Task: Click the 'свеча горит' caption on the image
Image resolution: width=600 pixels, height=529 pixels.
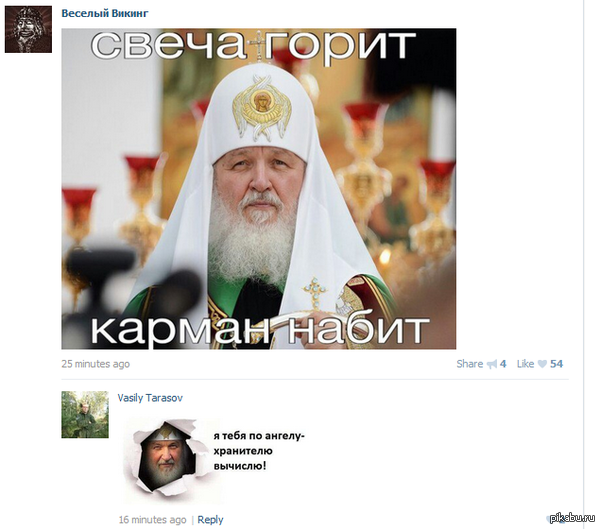Action: click(253, 45)
